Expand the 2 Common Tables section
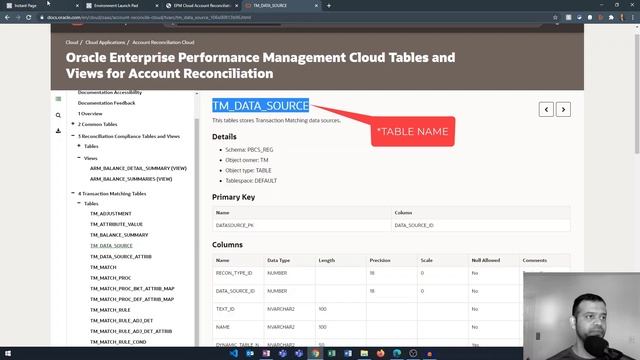This screenshot has height=360, width=640. (73, 124)
